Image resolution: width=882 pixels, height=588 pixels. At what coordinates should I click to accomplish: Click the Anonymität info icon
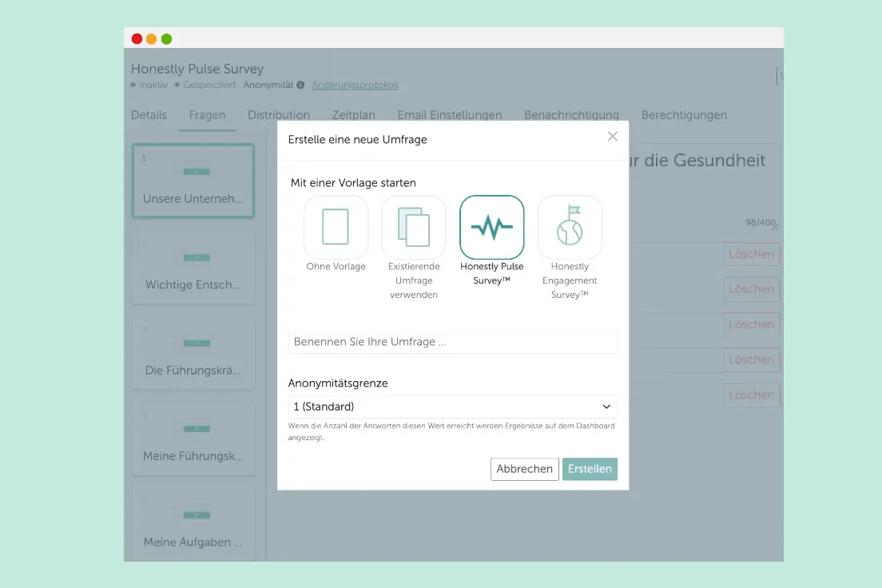pyautogui.click(x=300, y=85)
